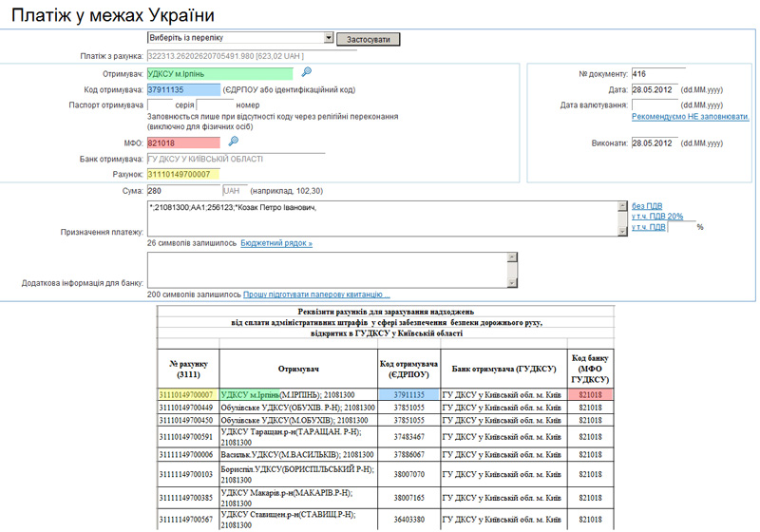This screenshot has height=532, width=760.
Task: Click the Отримувач field with УДКСУ м.Ірпінь
Action: point(220,74)
